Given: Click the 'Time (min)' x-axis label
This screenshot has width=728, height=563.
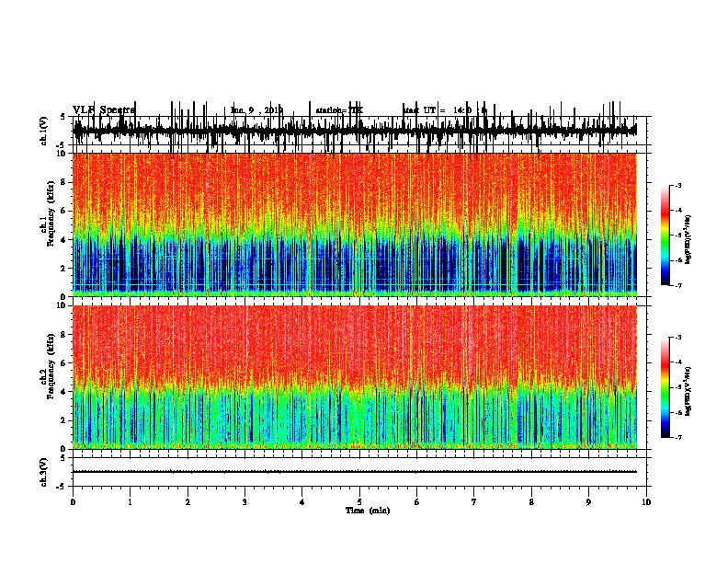Looking at the screenshot, I should [x=368, y=511].
